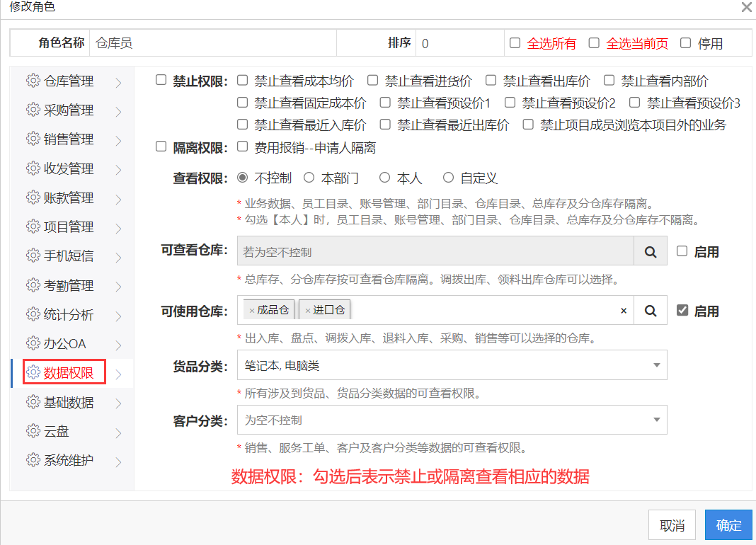This screenshot has width=756, height=545.
Task: Click the gear icon beside 数据权限
Action: pyautogui.click(x=33, y=372)
